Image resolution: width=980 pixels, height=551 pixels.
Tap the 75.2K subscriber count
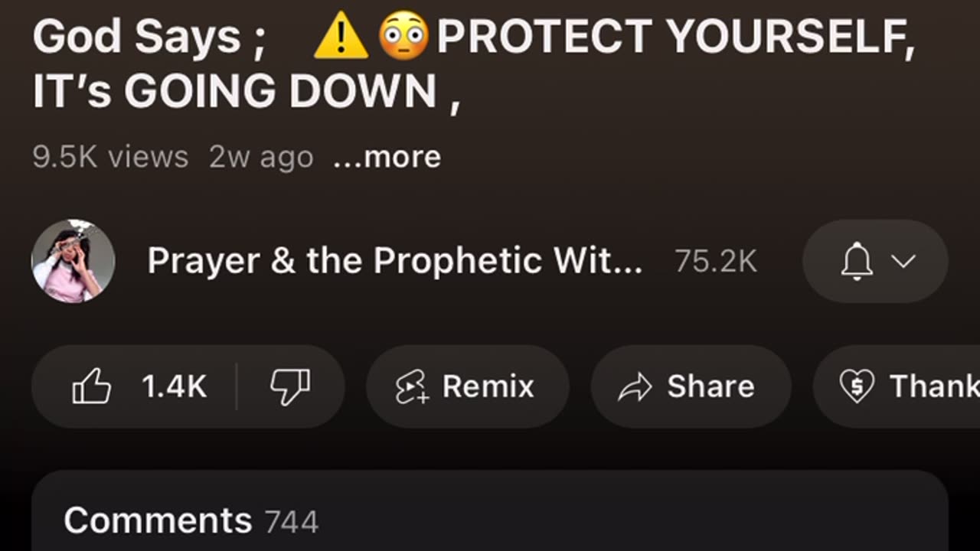716,262
